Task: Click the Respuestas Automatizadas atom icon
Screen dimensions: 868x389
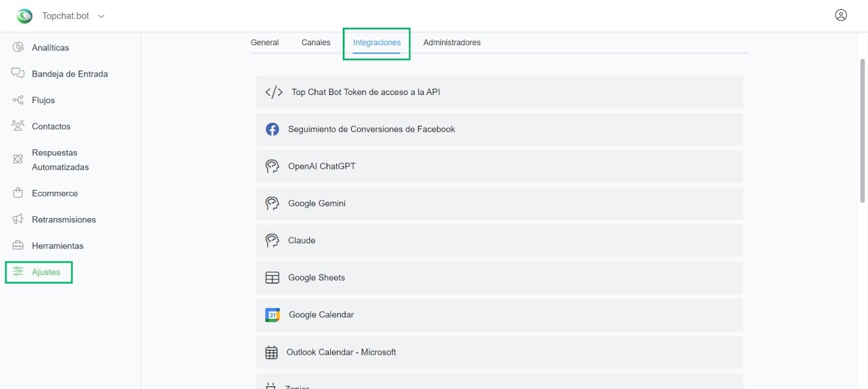Action: point(18,159)
